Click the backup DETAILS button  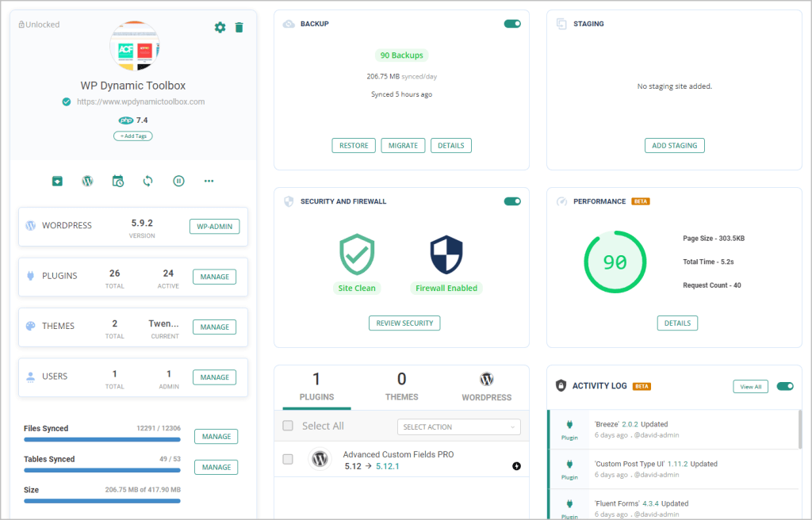click(x=451, y=146)
